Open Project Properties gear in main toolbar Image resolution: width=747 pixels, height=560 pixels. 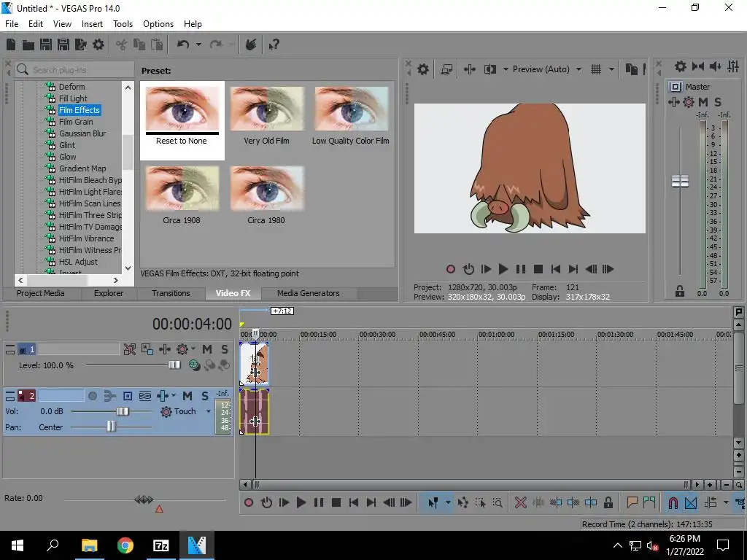(98, 44)
